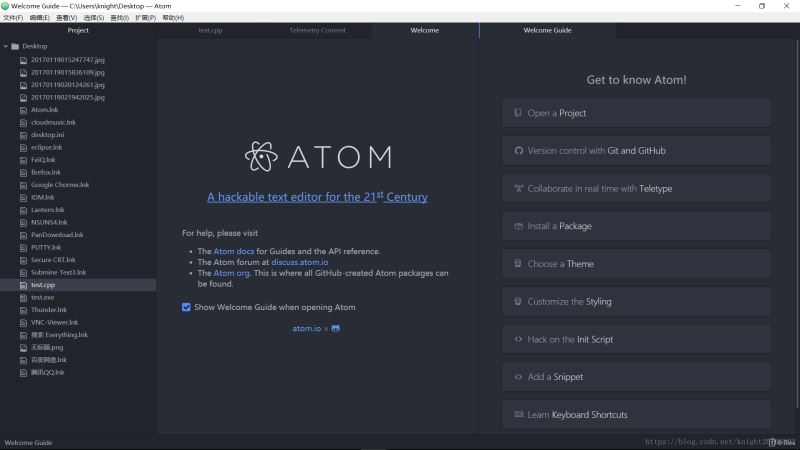Open the 帮助(H) menu
This screenshot has width=800, height=450.
coord(173,18)
